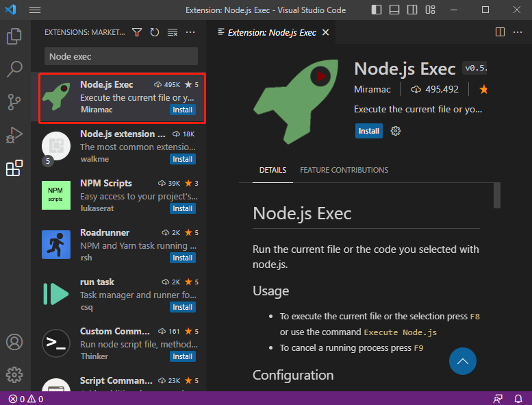
Task: Switch to the FEATURE CONTRIBUTIONS tab
Action: 344,170
